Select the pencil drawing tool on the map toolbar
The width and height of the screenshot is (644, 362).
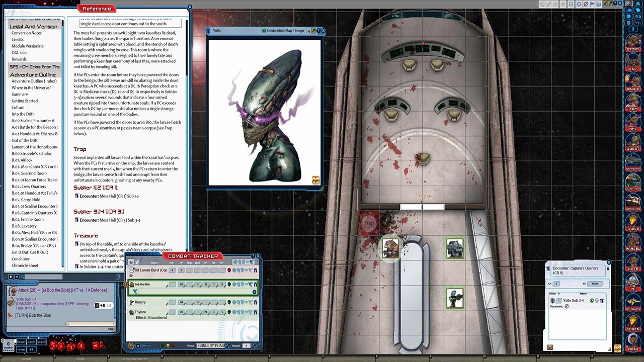pos(548,4)
